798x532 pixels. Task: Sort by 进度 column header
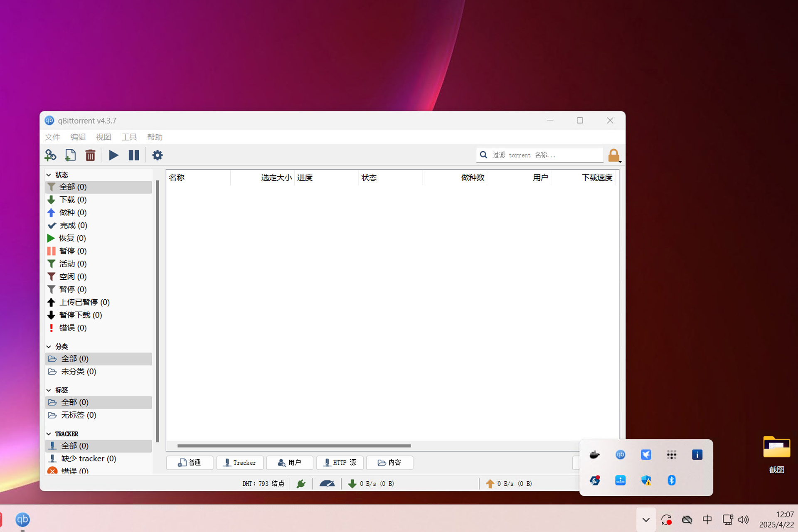[327, 178]
